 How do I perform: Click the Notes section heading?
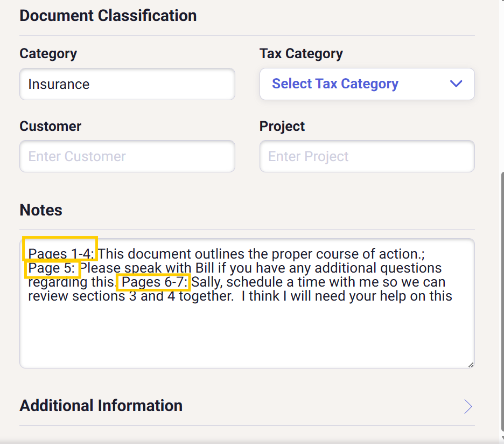coord(41,210)
